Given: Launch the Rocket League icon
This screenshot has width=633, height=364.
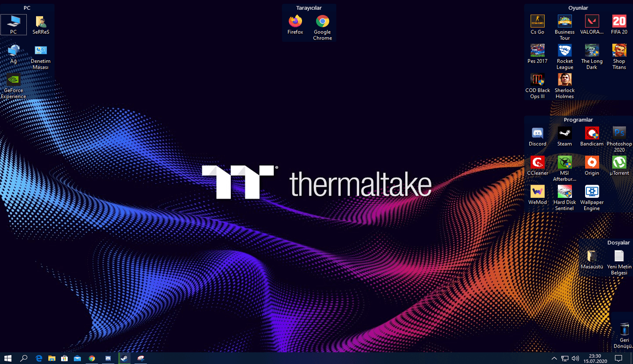Looking at the screenshot, I should pyautogui.click(x=565, y=57).
